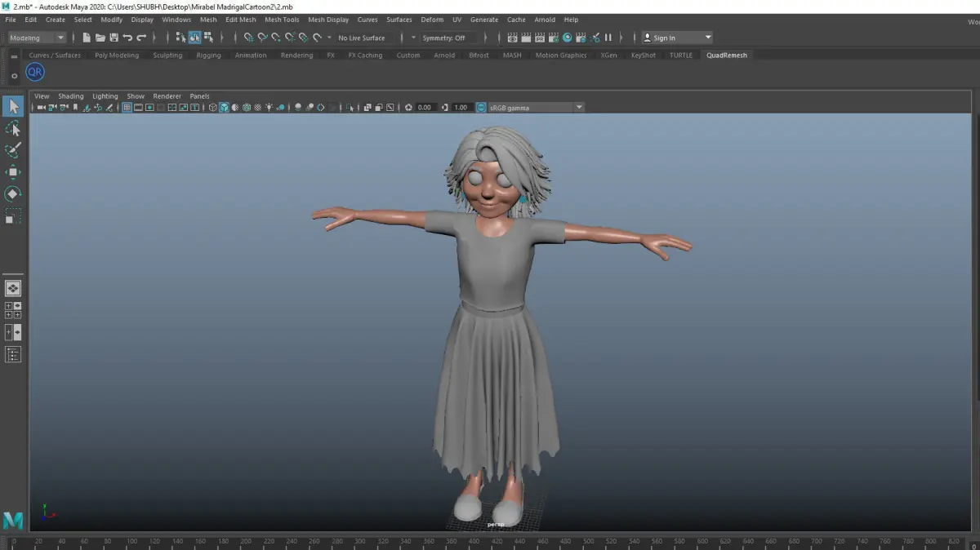Click the Snap to grids magnet icon
Screen dimensions: 980x550
(249, 38)
